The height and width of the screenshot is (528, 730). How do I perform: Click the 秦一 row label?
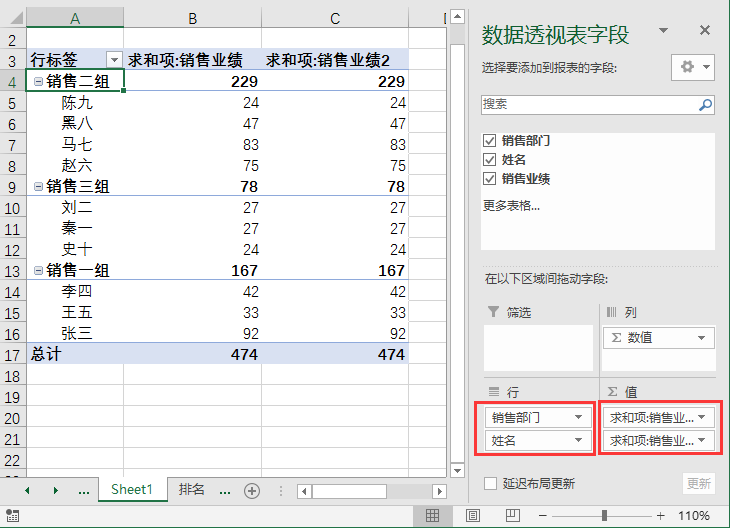click(77, 228)
